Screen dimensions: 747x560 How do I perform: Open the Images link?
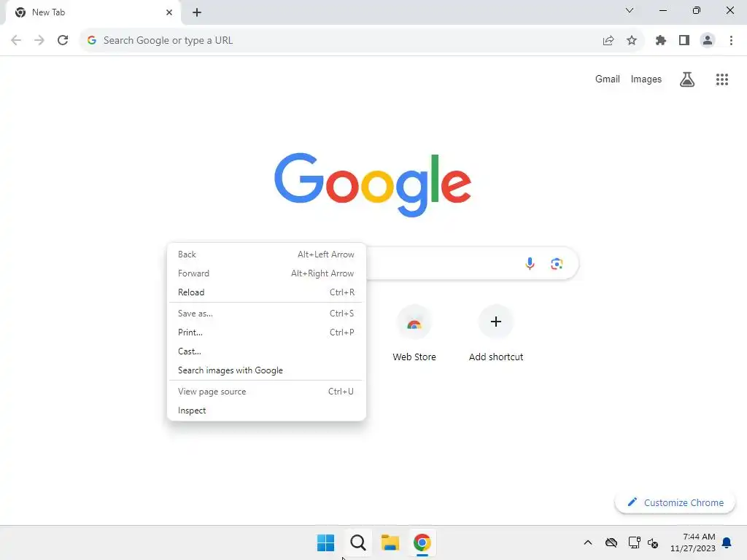click(646, 79)
